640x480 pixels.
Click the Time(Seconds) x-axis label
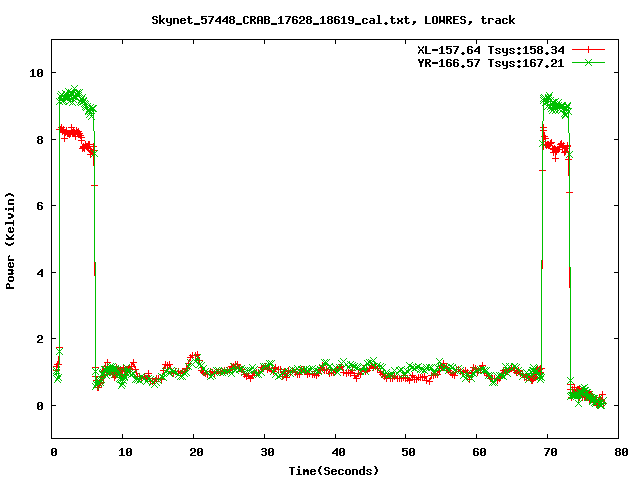333,471
